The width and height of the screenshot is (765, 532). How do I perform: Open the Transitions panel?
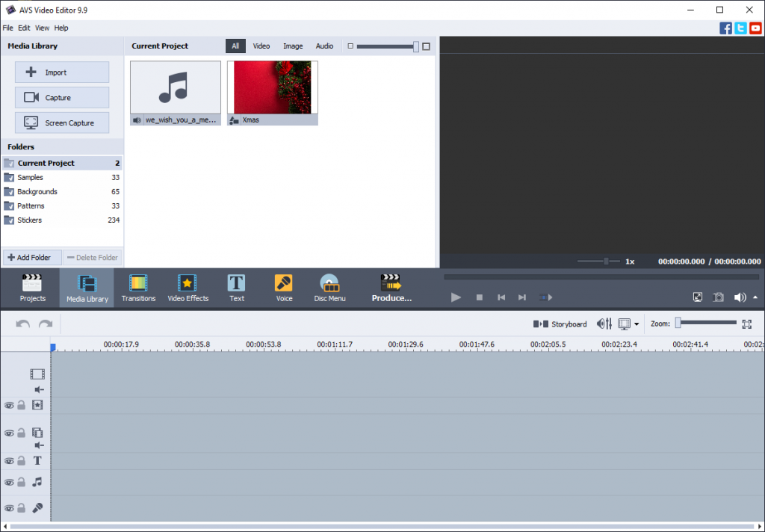138,288
